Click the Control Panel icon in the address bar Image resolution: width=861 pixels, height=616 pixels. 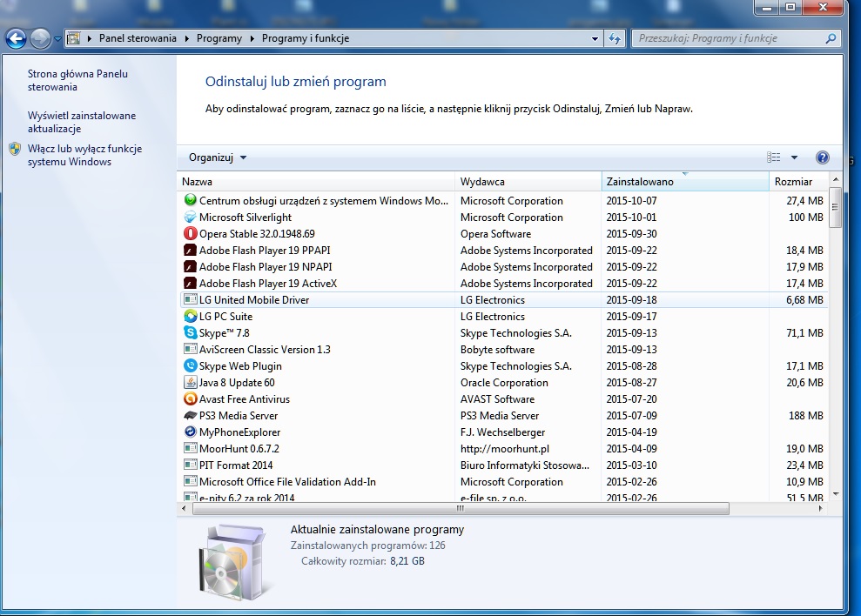(73, 38)
